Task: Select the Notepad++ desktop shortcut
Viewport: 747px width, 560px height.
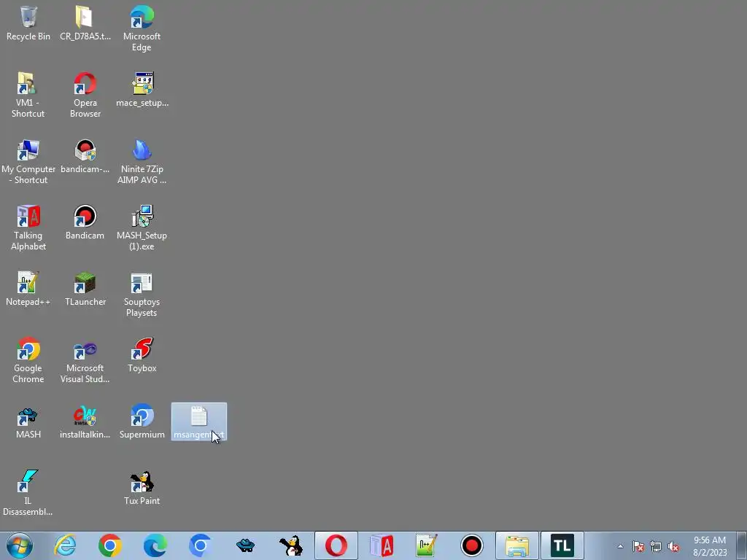Action: 28,289
